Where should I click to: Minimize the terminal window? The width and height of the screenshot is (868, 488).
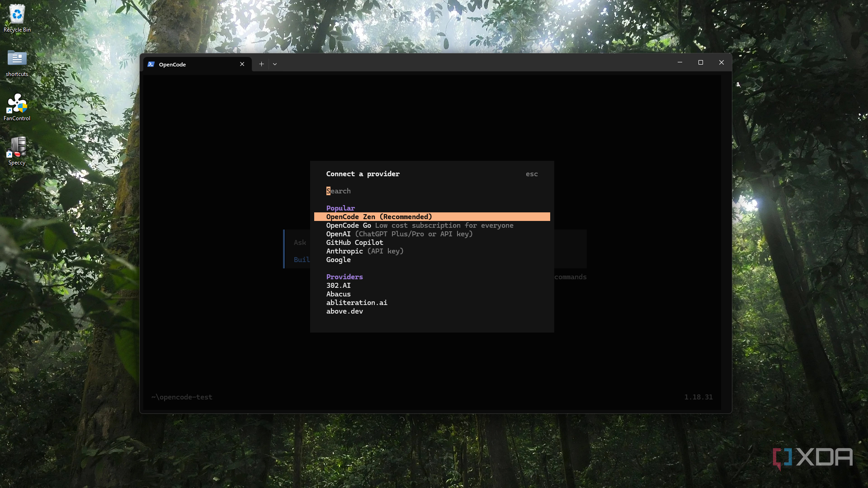point(680,62)
